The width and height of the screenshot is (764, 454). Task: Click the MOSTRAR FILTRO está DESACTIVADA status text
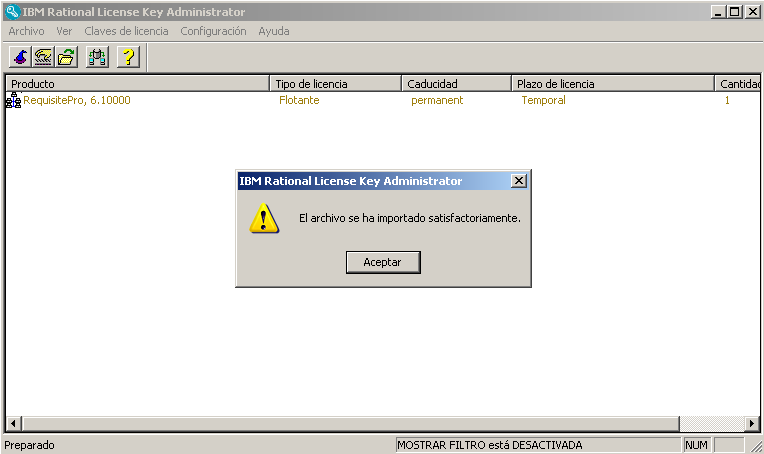click(x=490, y=445)
